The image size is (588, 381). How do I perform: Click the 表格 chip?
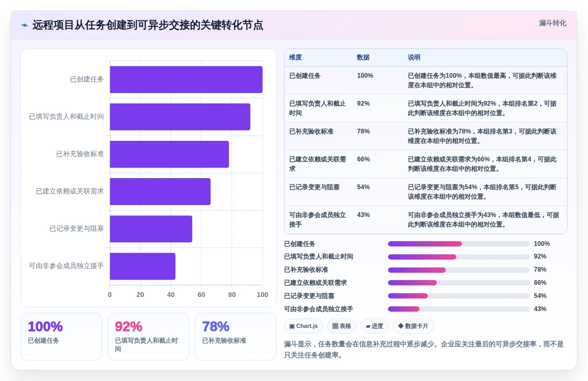(342, 326)
